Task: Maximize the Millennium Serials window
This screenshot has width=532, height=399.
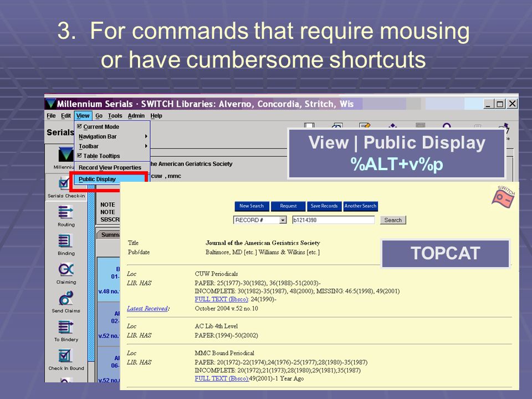Action: click(x=500, y=104)
